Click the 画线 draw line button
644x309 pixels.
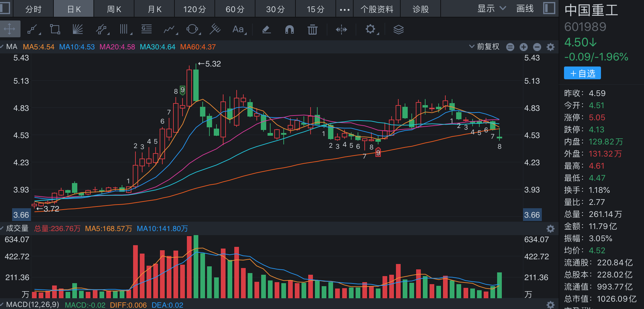525,9
